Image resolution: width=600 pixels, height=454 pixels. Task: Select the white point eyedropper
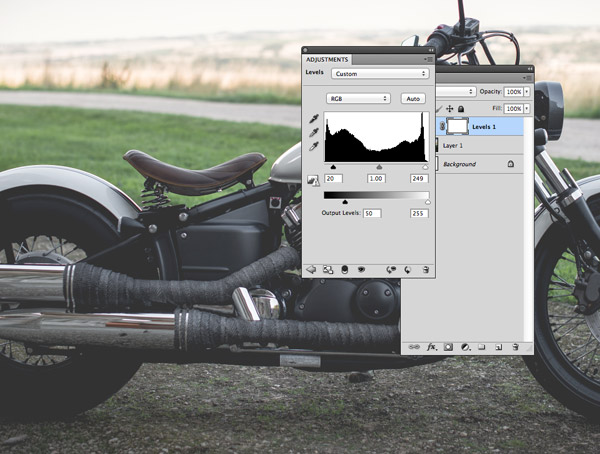pyautogui.click(x=314, y=146)
